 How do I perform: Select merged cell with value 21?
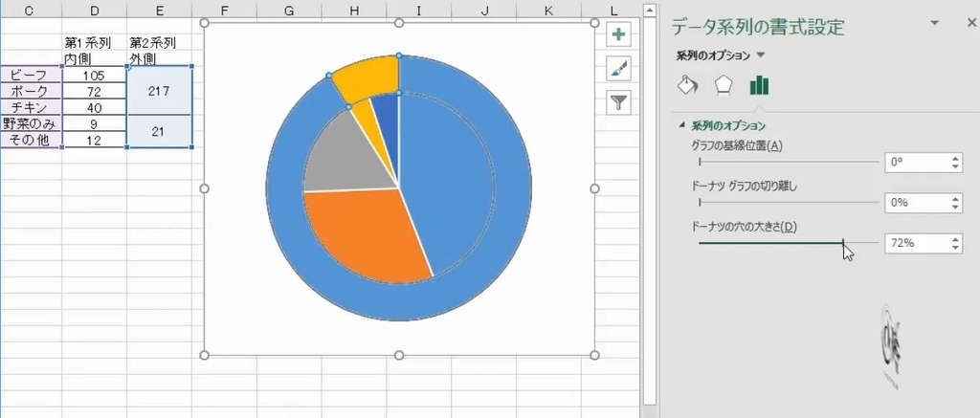pos(160,131)
